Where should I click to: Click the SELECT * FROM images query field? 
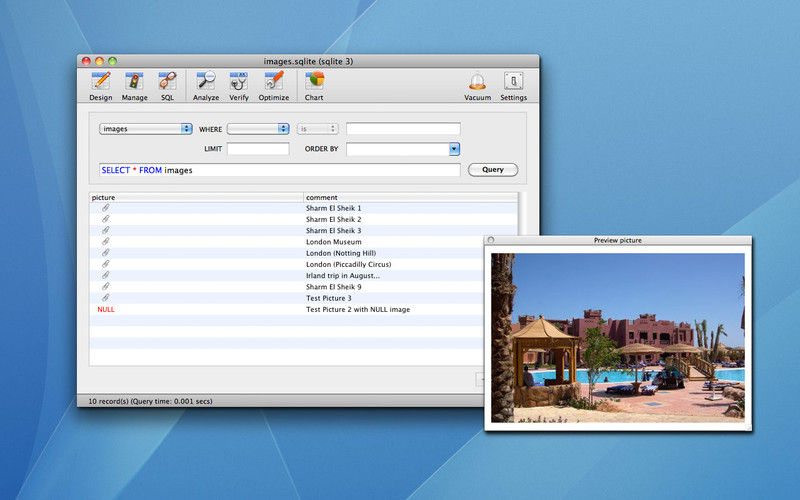[280, 170]
